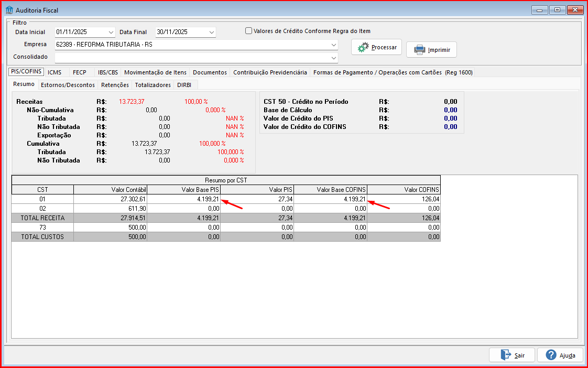
Task: Open the Data Inicial date dropdown
Action: click(x=111, y=33)
